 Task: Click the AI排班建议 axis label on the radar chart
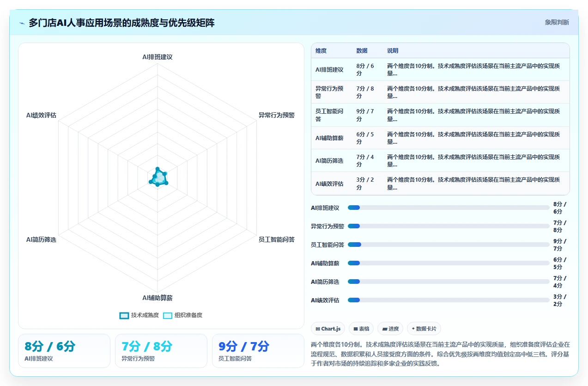click(x=158, y=57)
